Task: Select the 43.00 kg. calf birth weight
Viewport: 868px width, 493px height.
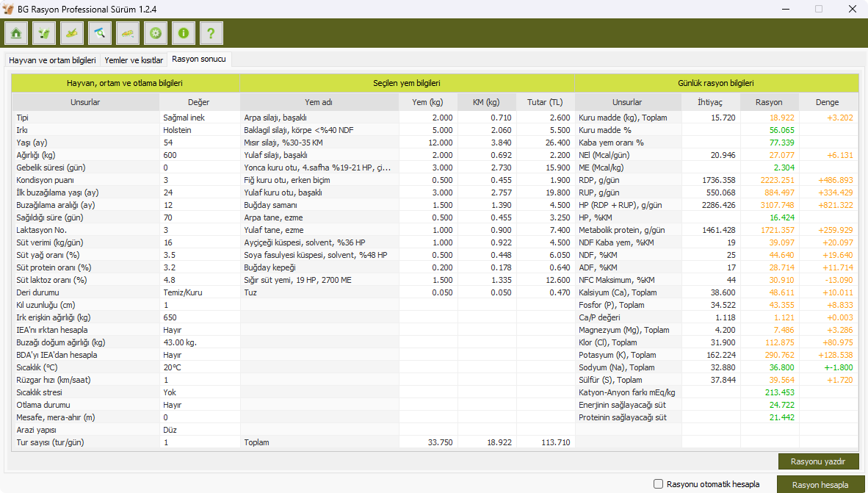Action: click(199, 342)
